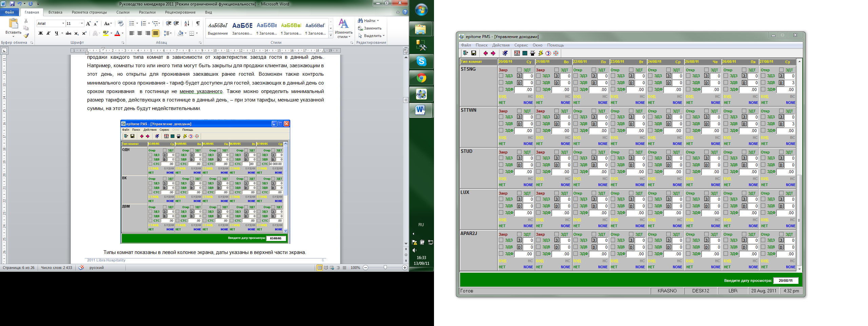Click the save icon in Word quick access toolbar
Image resolution: width=868 pixels, height=326 pixels.
coord(12,4)
